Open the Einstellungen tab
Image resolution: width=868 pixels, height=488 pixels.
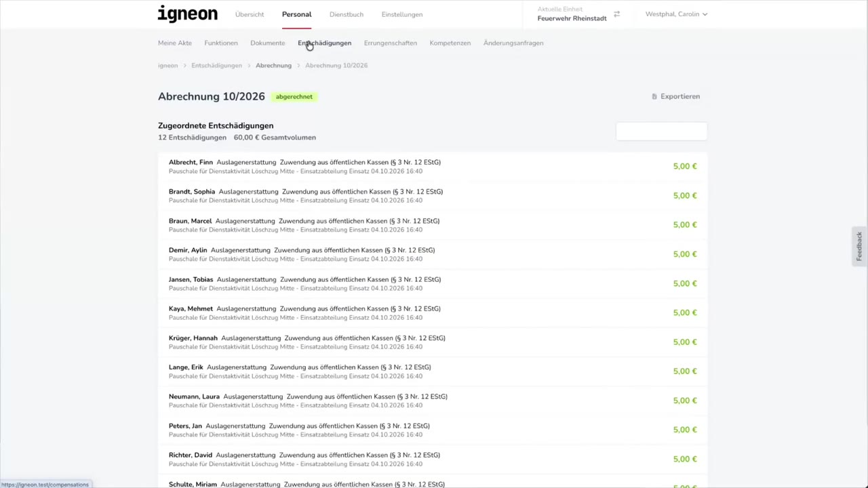tap(402, 14)
